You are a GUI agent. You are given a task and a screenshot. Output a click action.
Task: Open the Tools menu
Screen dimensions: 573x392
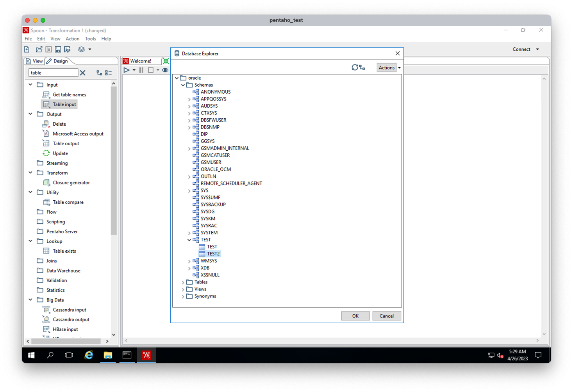[x=90, y=39]
